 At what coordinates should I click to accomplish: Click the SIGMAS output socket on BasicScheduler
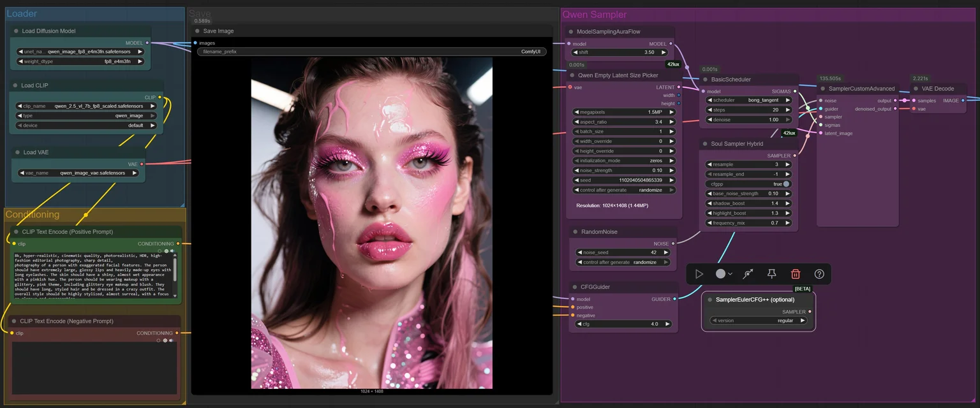pos(795,91)
